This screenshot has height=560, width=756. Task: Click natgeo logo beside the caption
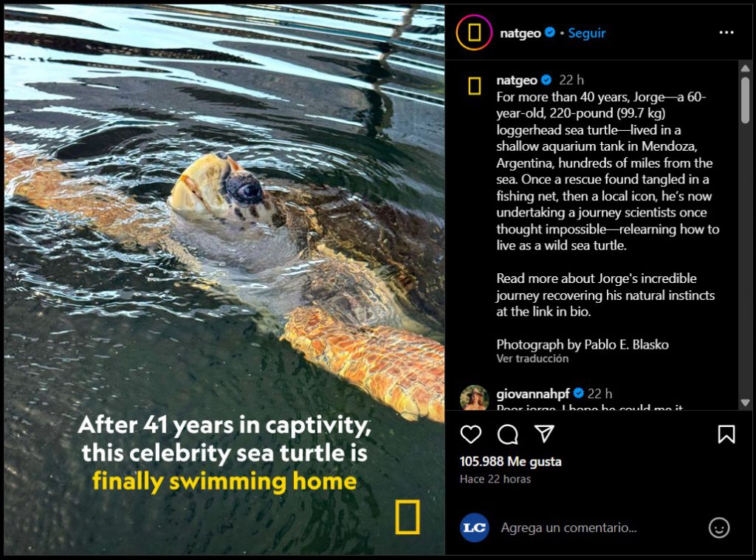[475, 86]
